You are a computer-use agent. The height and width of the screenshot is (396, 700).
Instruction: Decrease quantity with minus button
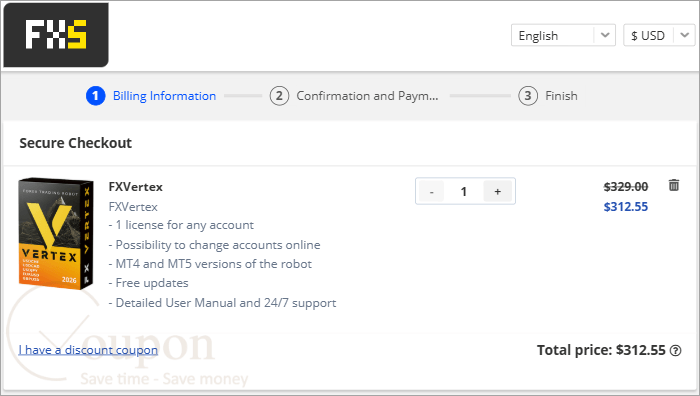coord(431,192)
